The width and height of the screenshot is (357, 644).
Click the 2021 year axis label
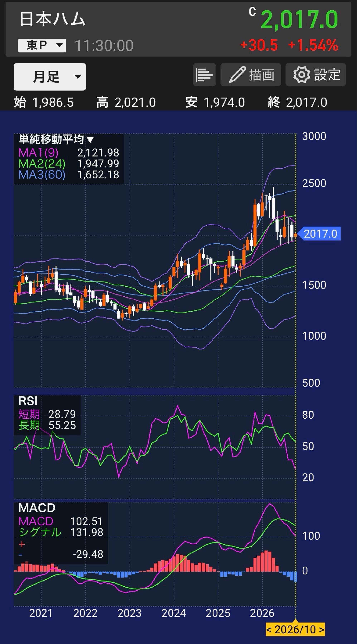pos(41,613)
